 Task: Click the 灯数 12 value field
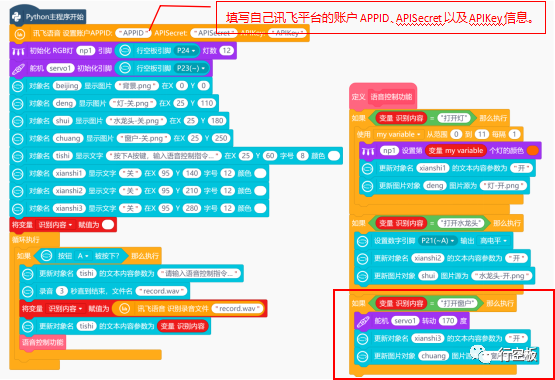(x=227, y=51)
